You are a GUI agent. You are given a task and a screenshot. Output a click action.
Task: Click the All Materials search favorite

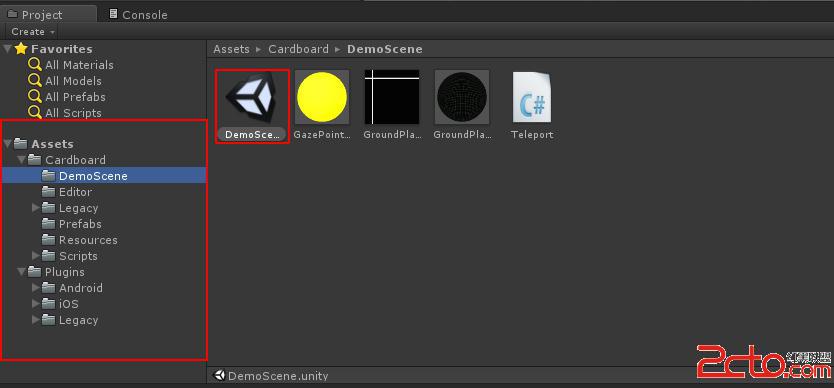79,65
